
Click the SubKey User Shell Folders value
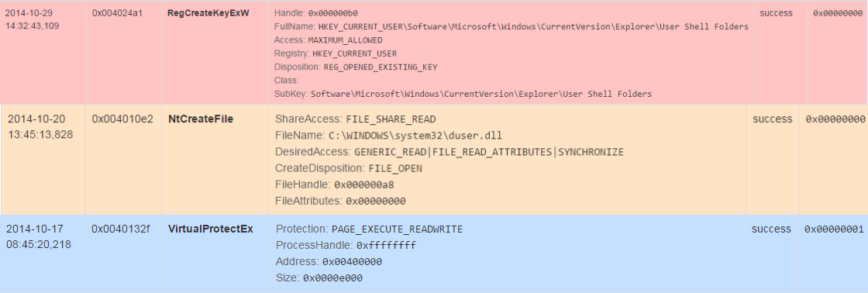click(x=481, y=94)
